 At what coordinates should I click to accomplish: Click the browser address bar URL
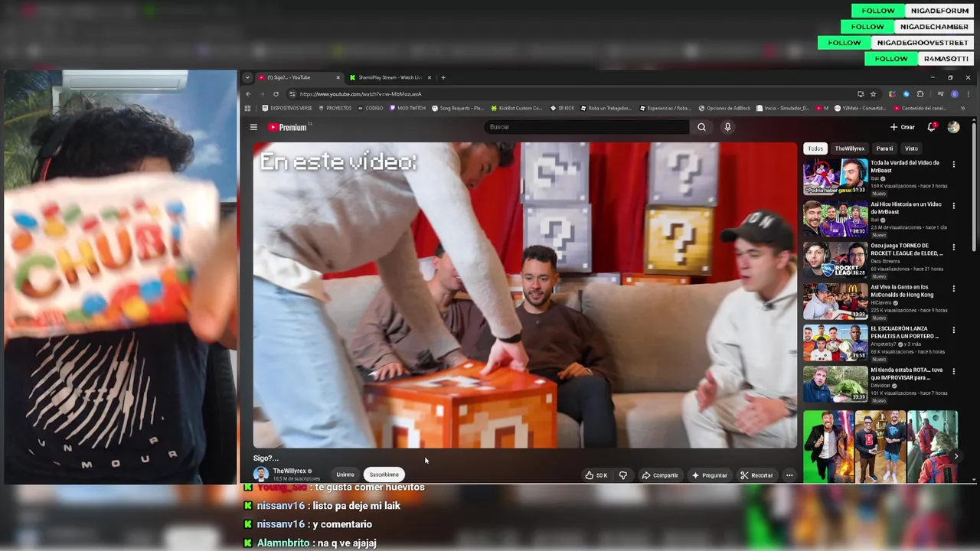pyautogui.click(x=360, y=94)
